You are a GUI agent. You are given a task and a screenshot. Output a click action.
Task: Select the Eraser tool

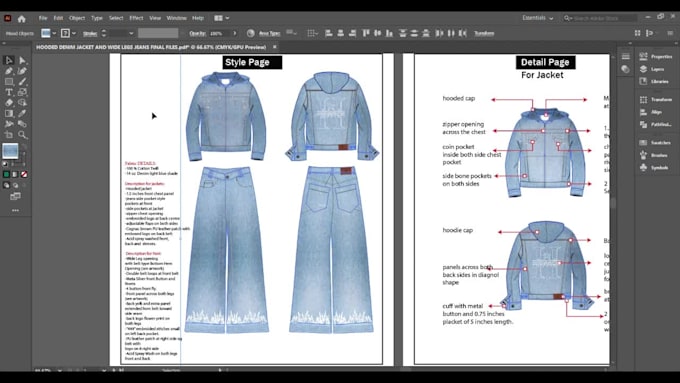point(9,103)
